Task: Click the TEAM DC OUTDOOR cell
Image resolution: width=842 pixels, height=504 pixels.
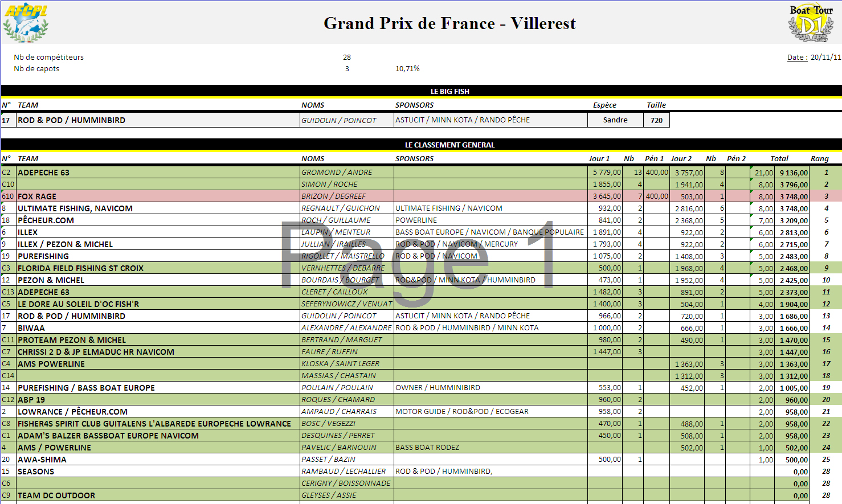Action: (158, 495)
